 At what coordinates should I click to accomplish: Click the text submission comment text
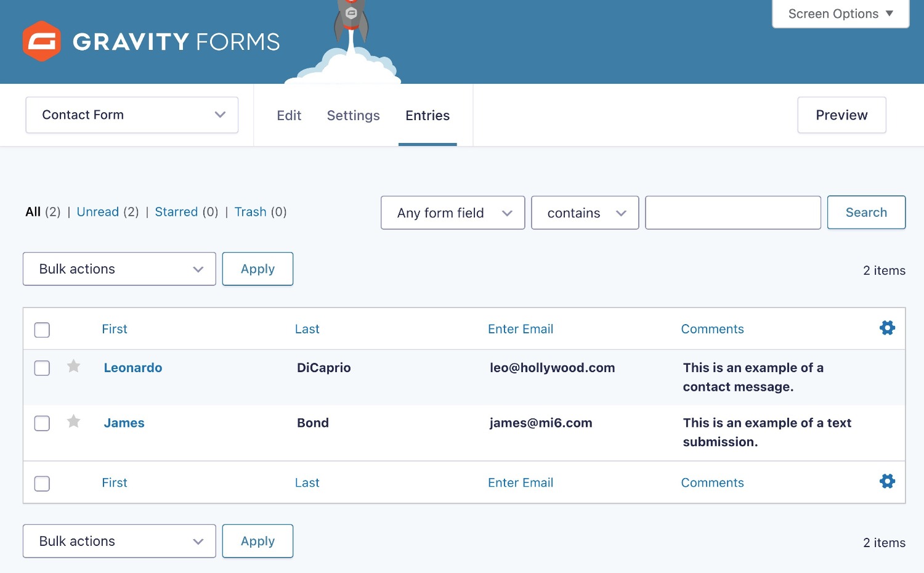[767, 433]
